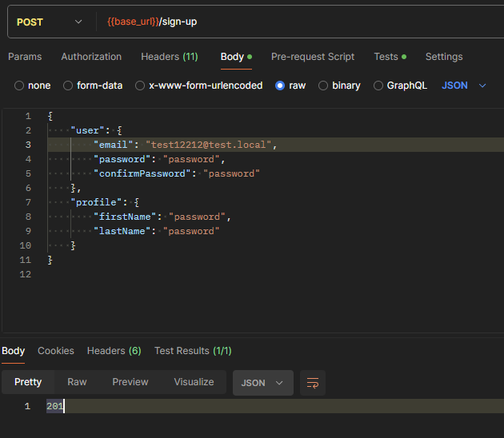This screenshot has height=438, width=504.
Task: Click the request URL field with /sign-up
Action: click(x=299, y=22)
